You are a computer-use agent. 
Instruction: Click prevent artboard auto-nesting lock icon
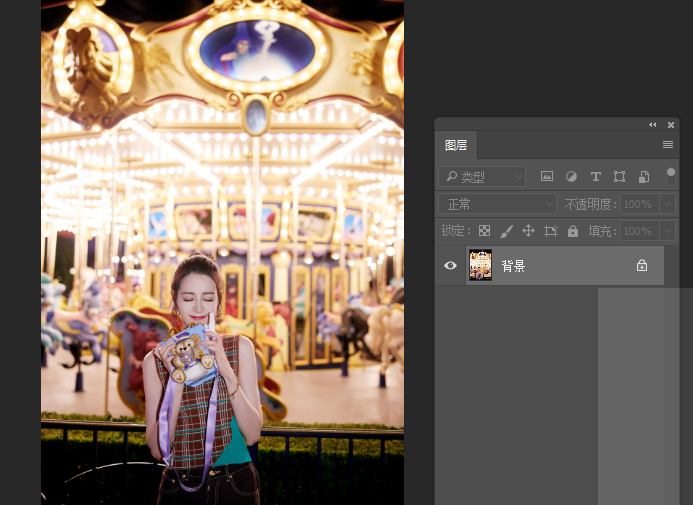[551, 231]
